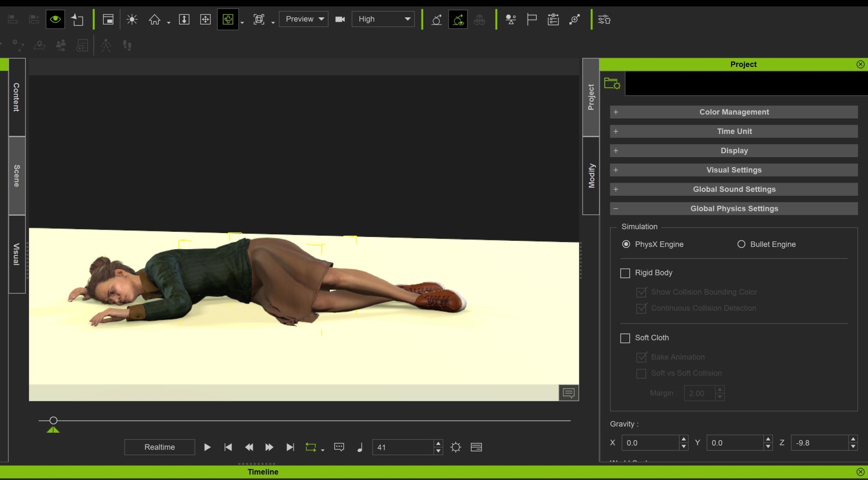Jump to the first frame
This screenshot has height=480, width=868.
click(228, 447)
